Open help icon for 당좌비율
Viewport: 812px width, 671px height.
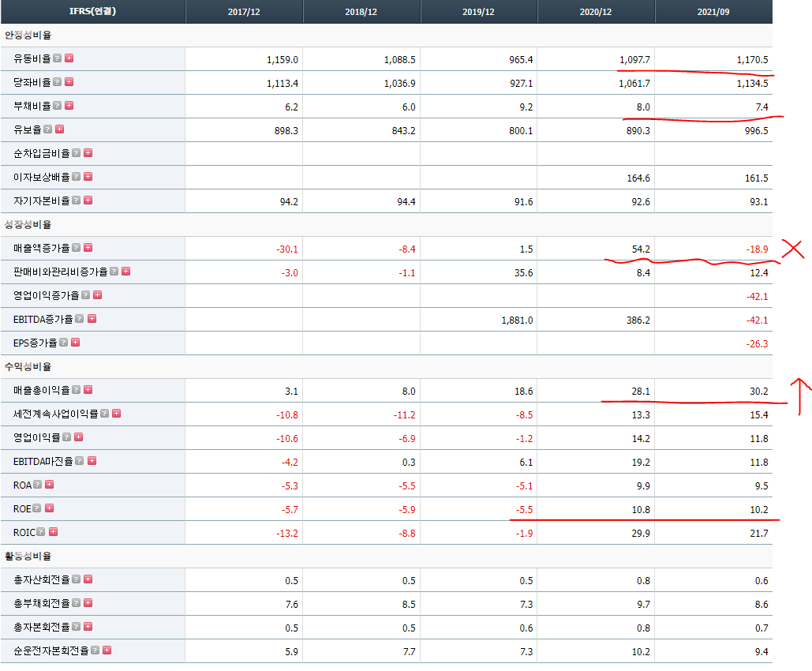tap(58, 82)
